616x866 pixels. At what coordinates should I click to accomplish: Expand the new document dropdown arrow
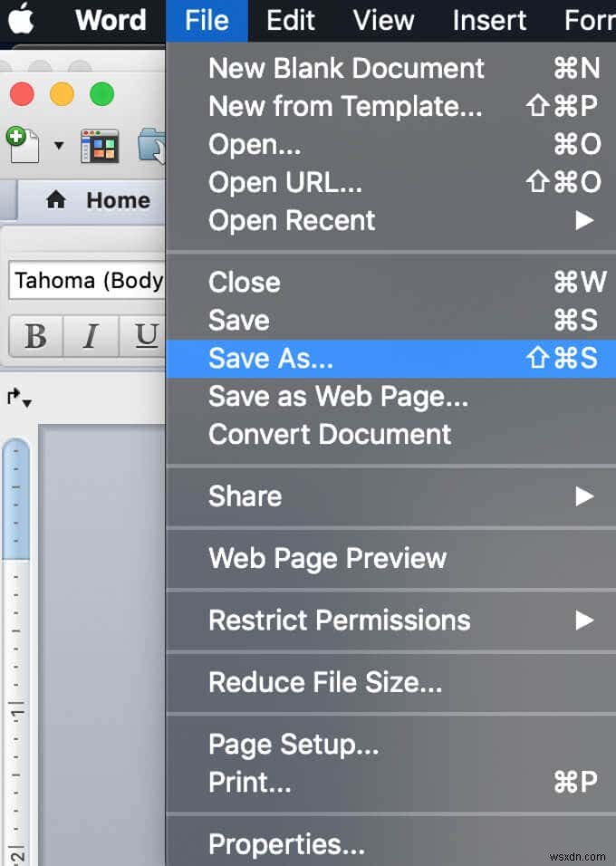(x=60, y=147)
